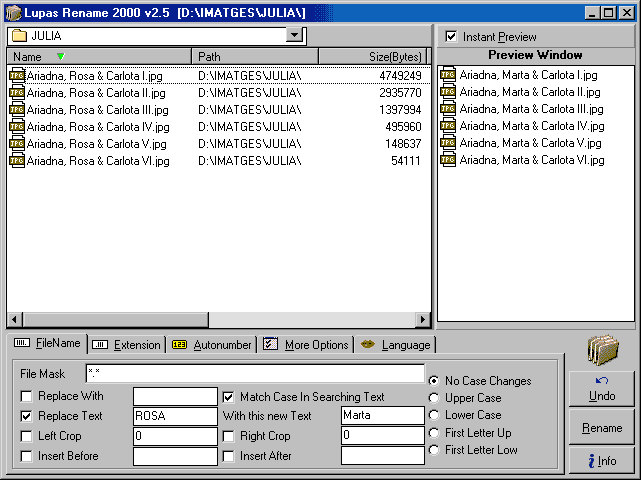Click the preview icon for Ariadna, Marta & Carlota VI.jpg
The width and height of the screenshot is (641, 480).
(x=449, y=160)
